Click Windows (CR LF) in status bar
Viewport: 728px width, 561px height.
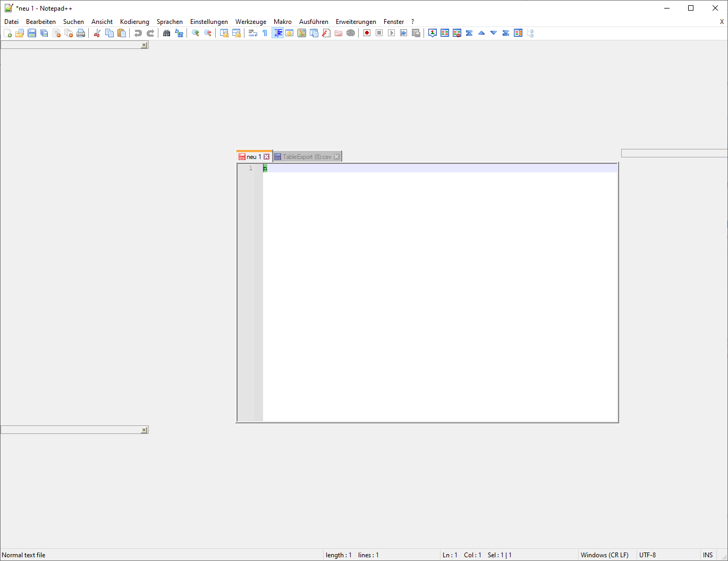605,555
